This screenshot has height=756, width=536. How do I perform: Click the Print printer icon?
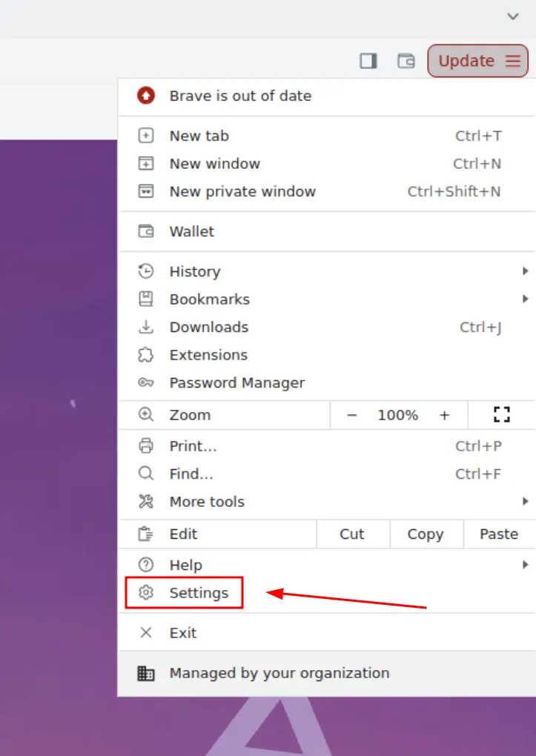tap(146, 446)
